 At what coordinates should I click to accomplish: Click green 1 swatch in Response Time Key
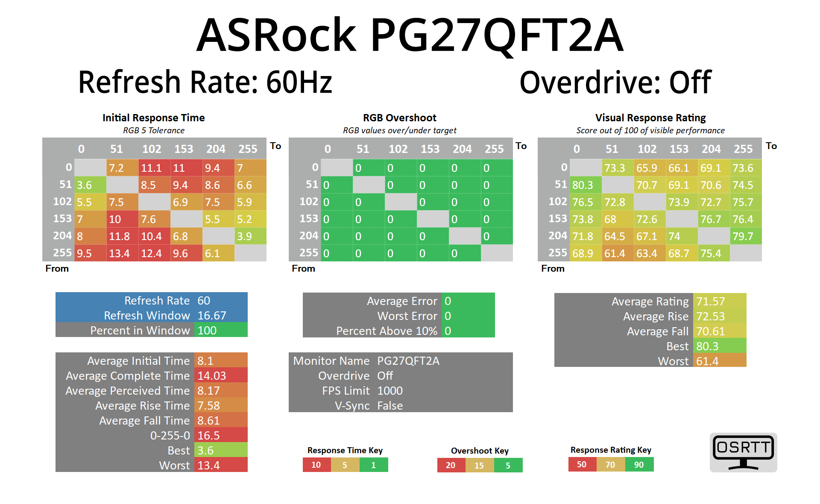click(374, 465)
